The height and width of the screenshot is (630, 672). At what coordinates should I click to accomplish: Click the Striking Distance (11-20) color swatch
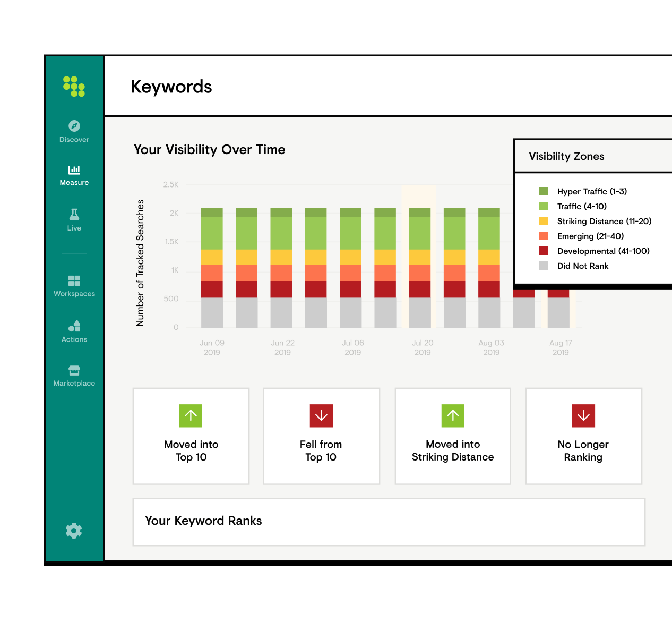544,221
